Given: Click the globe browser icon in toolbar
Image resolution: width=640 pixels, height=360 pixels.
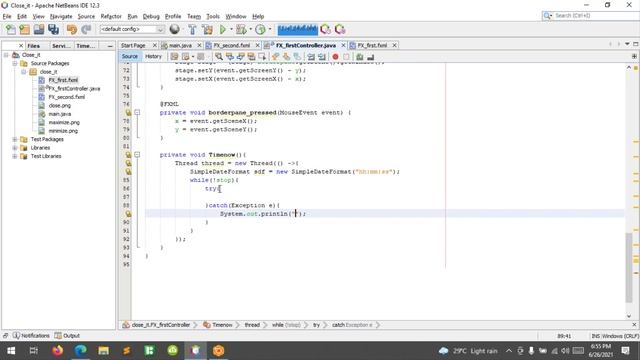Looking at the screenshot, I should click(x=175, y=29).
